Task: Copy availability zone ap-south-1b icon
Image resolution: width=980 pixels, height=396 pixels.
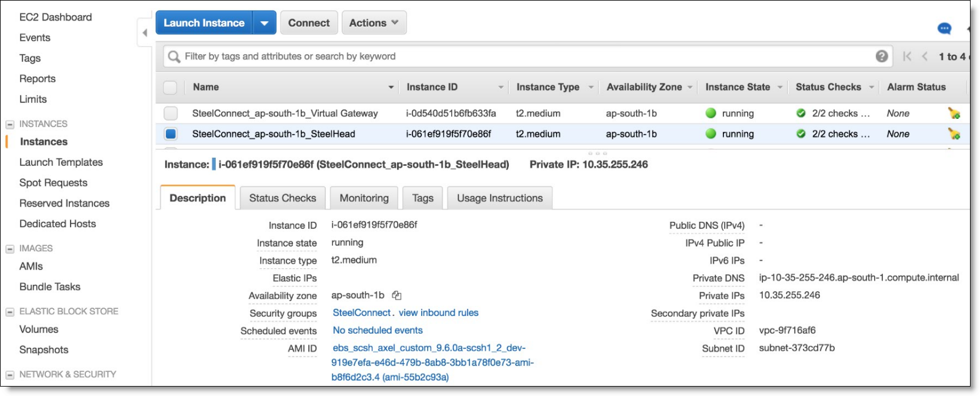Action: tap(396, 295)
